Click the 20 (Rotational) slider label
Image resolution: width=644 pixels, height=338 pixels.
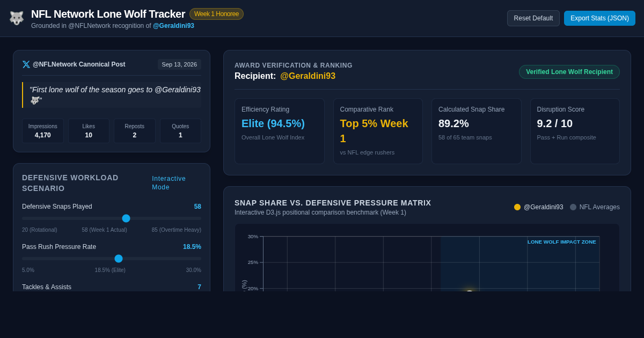point(40,230)
